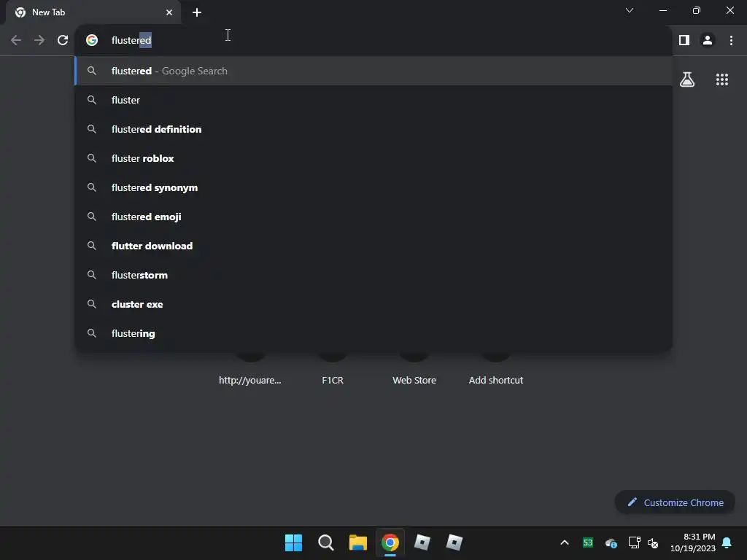Choose the flustered synonym suggestion
747x560 pixels.
(374, 187)
